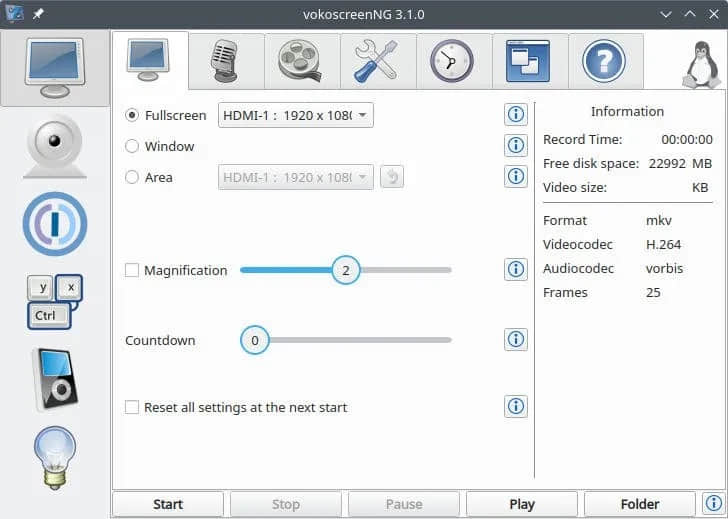Open the question mark help tab
This screenshot has height=519, width=728.
(x=605, y=61)
